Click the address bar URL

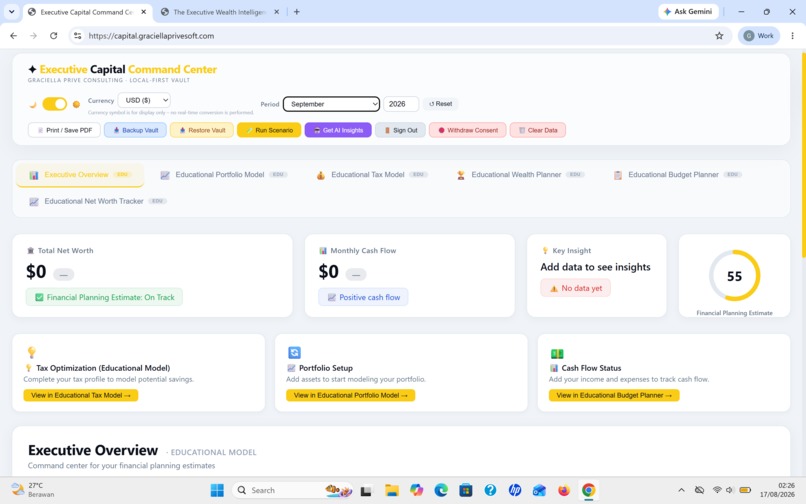[x=151, y=35]
